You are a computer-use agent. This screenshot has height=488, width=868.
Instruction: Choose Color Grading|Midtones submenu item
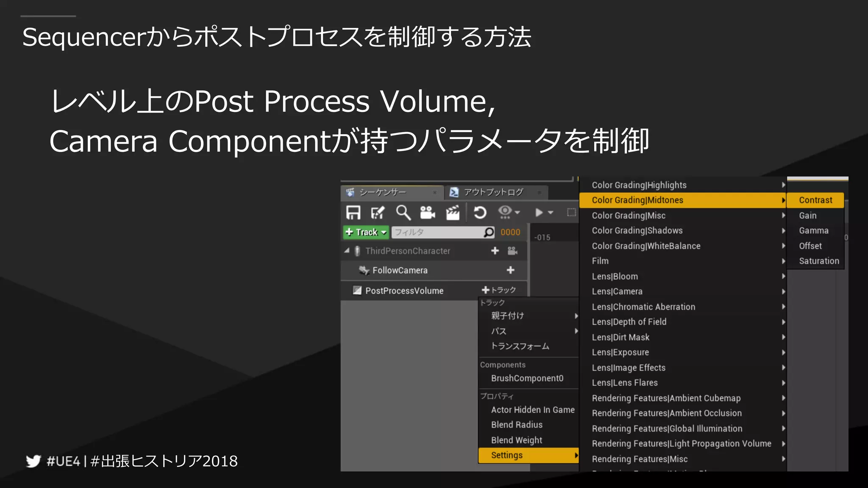(x=637, y=200)
